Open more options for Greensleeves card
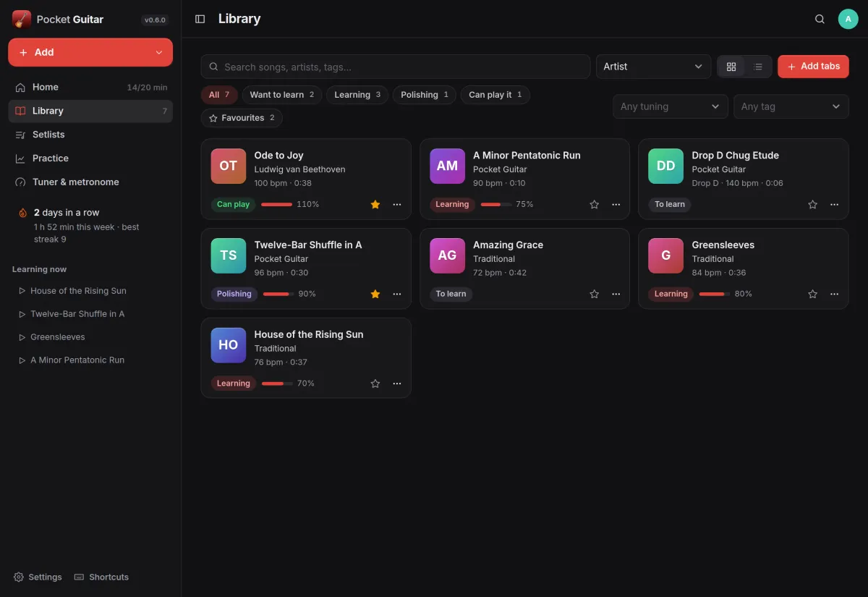This screenshot has height=597, width=868. tap(834, 294)
